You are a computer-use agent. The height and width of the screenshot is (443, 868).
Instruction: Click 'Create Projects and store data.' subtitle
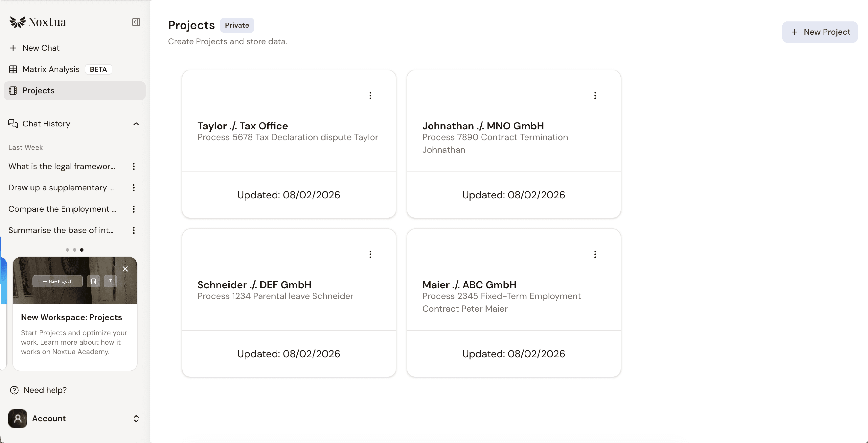[x=227, y=41]
